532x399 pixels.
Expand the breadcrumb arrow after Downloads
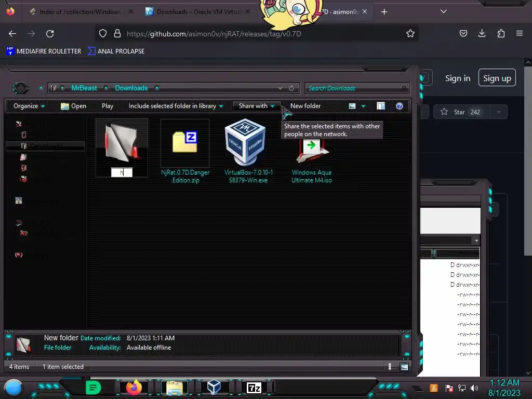tap(157, 88)
